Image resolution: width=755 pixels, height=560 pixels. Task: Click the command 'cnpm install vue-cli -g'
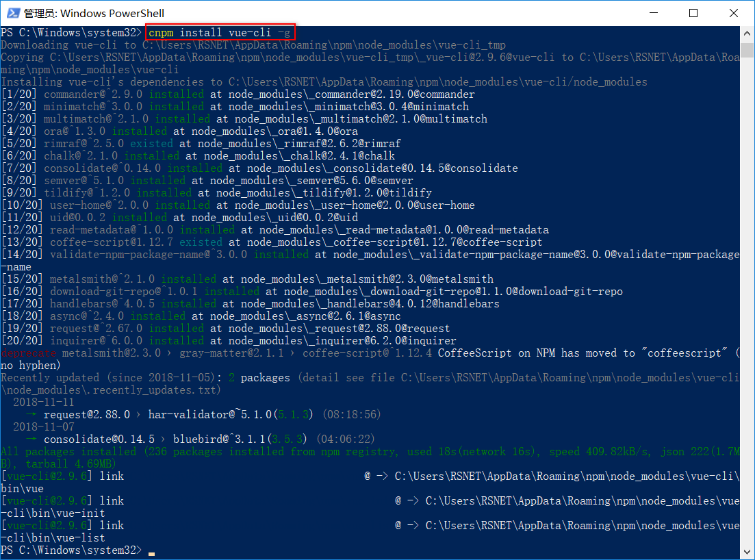[220, 32]
